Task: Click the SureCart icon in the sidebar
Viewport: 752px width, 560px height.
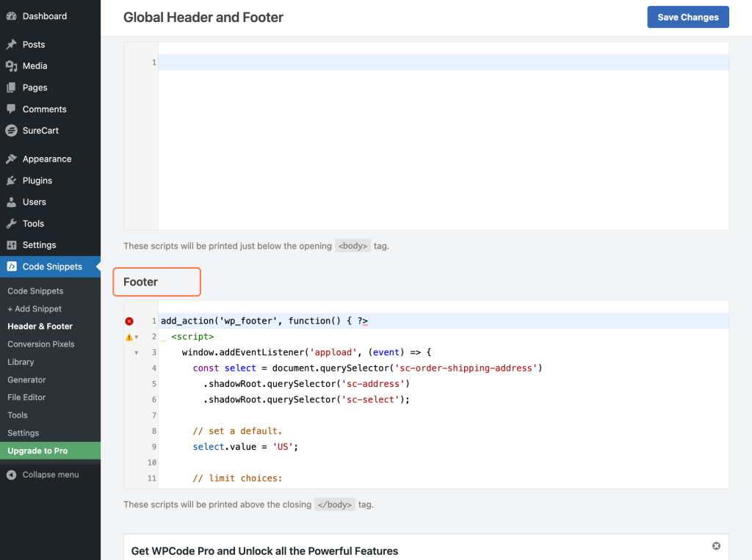Action: (10, 130)
